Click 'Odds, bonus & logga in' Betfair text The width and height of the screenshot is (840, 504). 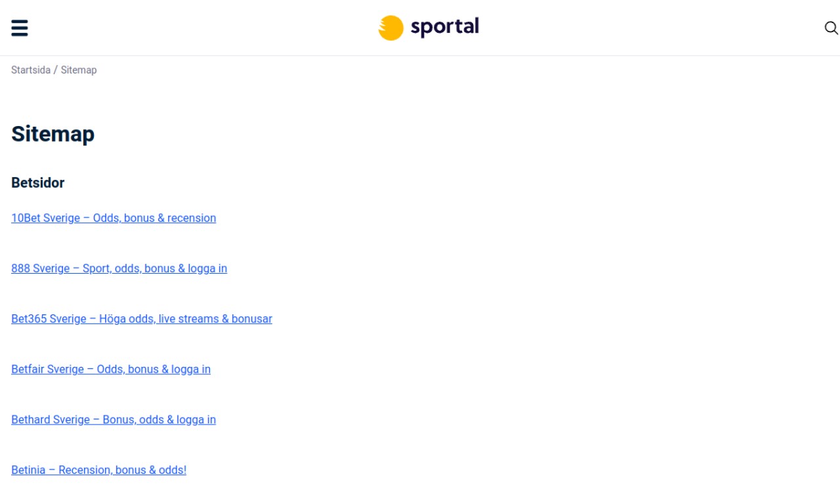tap(154, 369)
